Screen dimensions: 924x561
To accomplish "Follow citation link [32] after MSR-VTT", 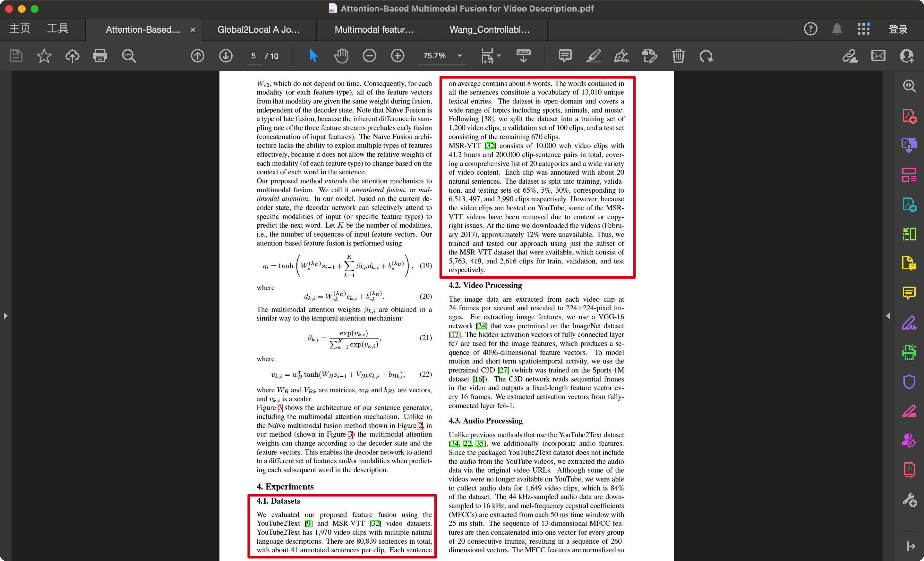I will (x=490, y=146).
